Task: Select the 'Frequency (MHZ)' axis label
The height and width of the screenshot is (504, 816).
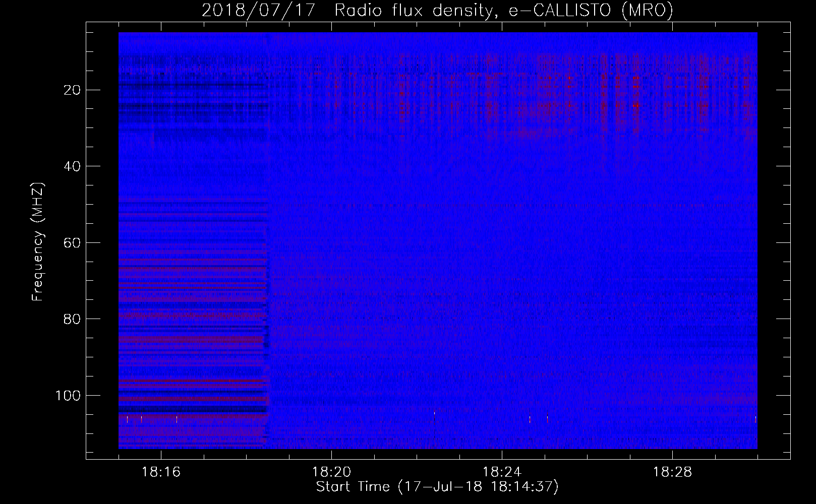Action: click(x=38, y=242)
